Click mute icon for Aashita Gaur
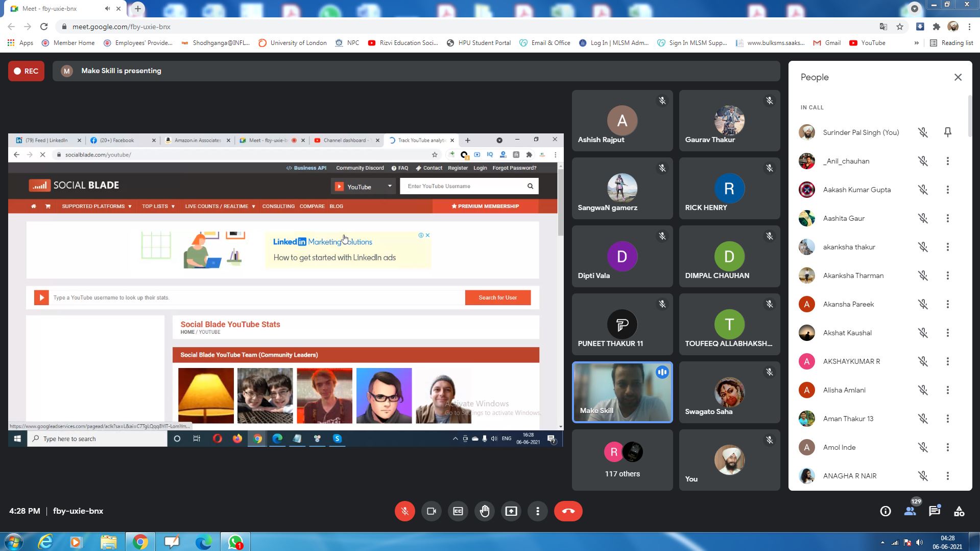The height and width of the screenshot is (551, 980). pyautogui.click(x=923, y=218)
